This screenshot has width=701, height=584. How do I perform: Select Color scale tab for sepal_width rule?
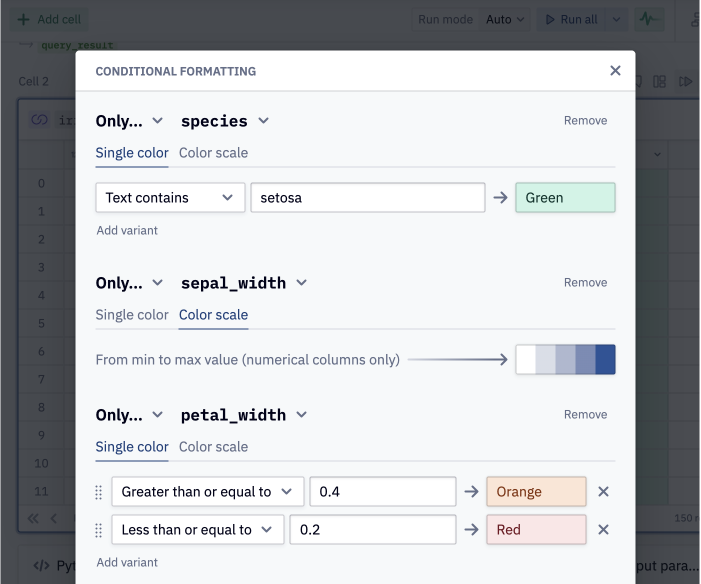[x=213, y=315]
